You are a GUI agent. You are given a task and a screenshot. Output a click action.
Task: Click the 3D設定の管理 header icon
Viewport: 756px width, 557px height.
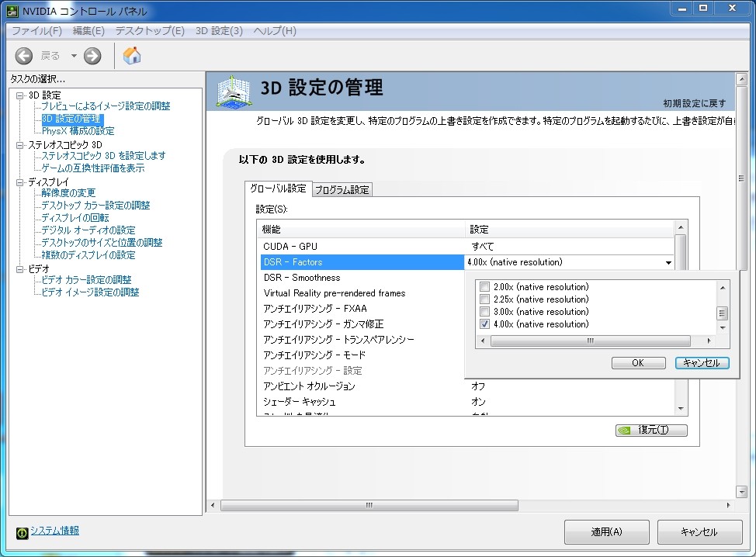click(x=234, y=91)
